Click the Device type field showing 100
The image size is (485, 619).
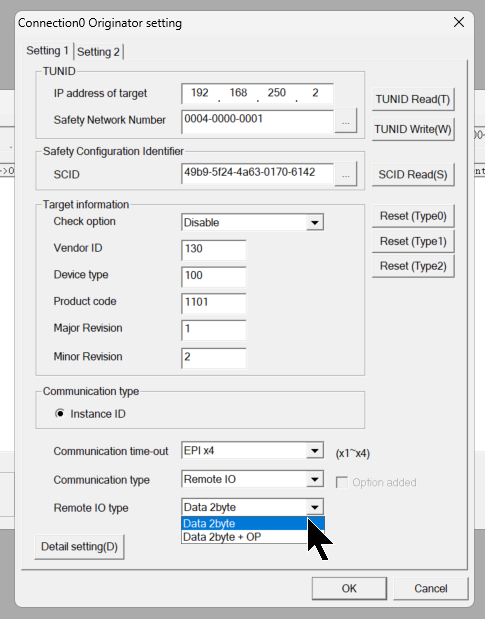click(x=213, y=277)
